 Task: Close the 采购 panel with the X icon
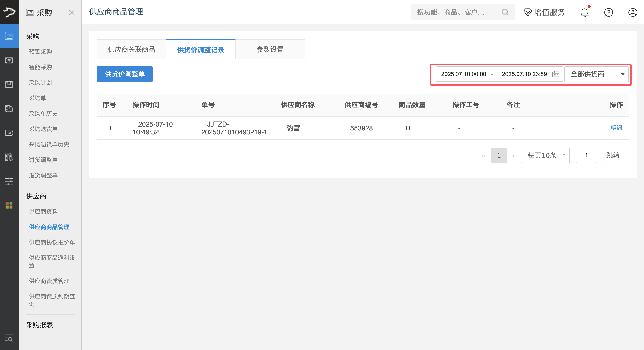coord(72,12)
